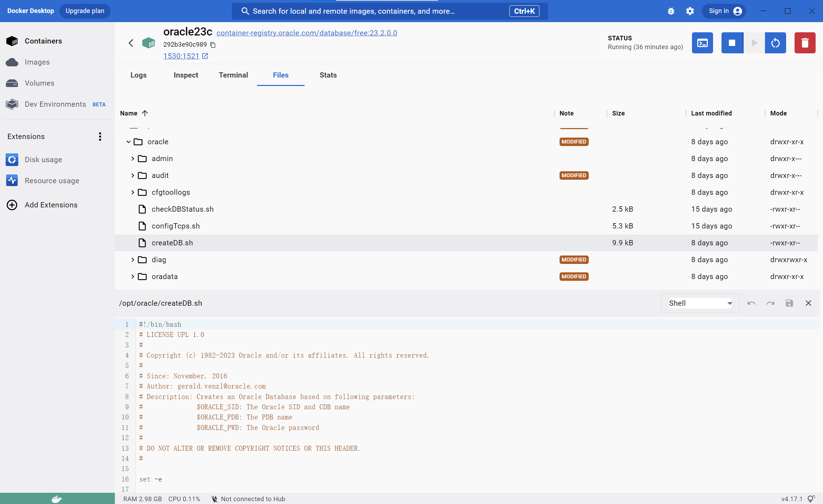Switch to the Stats tab

[328, 75]
